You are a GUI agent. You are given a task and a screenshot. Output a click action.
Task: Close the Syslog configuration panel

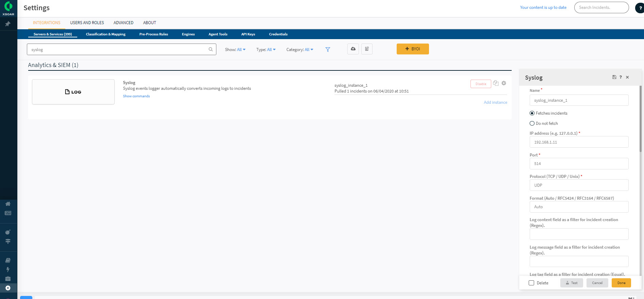pyautogui.click(x=627, y=77)
